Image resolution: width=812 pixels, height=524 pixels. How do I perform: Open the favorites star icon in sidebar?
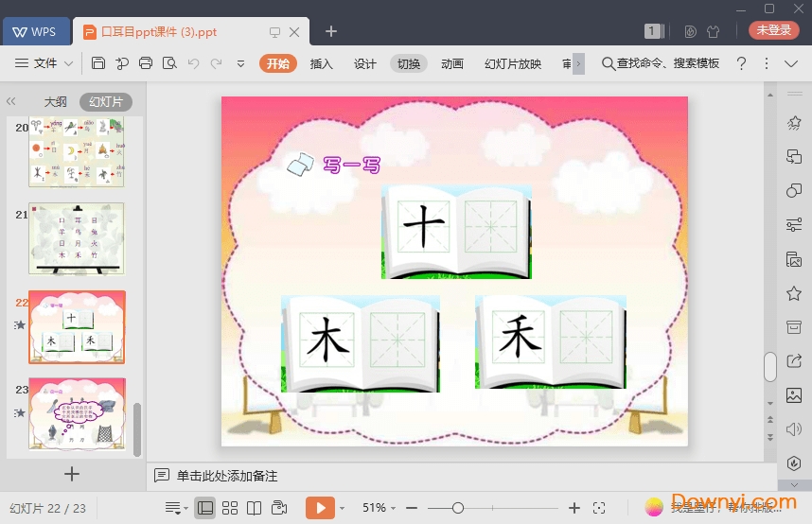794,293
